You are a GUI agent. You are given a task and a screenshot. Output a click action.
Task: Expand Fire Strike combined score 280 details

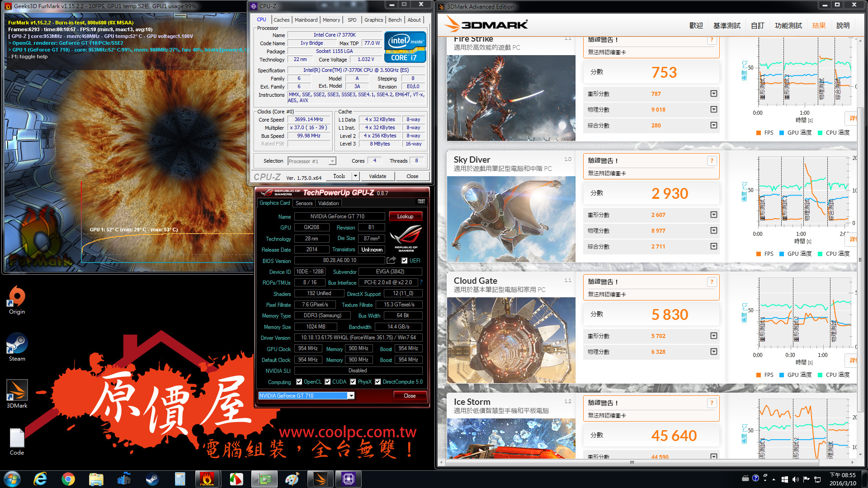coord(714,125)
